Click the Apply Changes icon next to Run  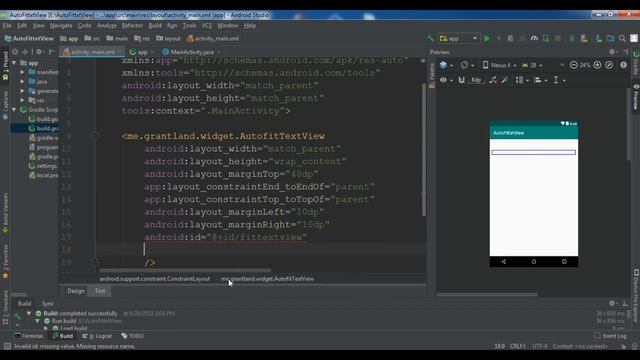click(499, 38)
